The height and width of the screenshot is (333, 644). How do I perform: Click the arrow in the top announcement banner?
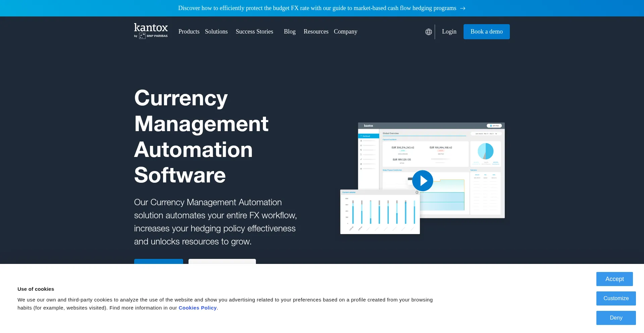(x=463, y=8)
